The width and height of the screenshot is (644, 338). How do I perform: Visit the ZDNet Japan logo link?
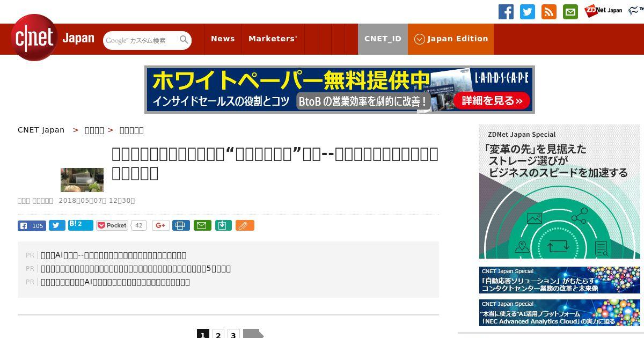click(603, 10)
